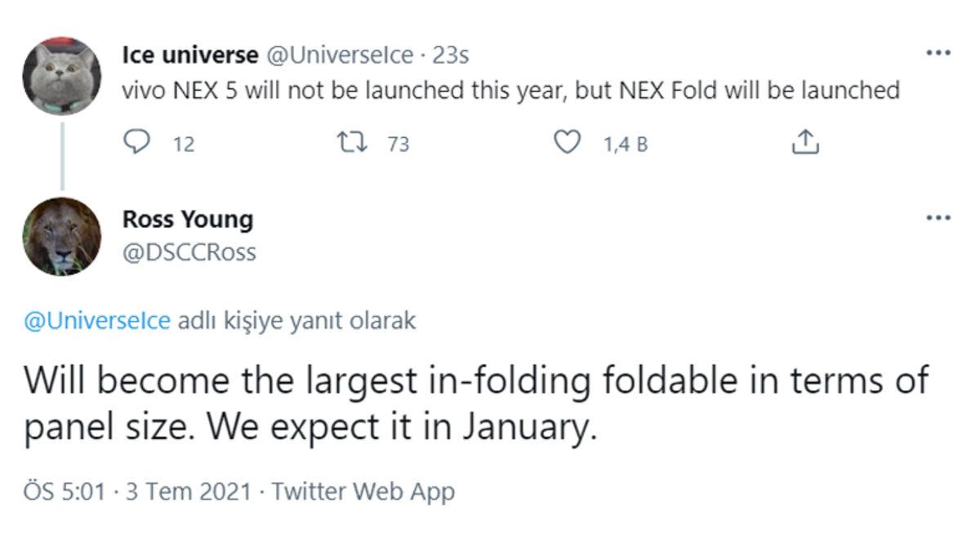Share the Ice universe tweet

tap(805, 144)
